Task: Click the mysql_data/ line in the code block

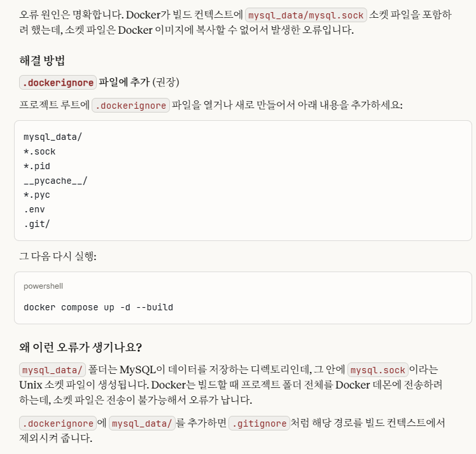Action: pyautogui.click(x=53, y=137)
